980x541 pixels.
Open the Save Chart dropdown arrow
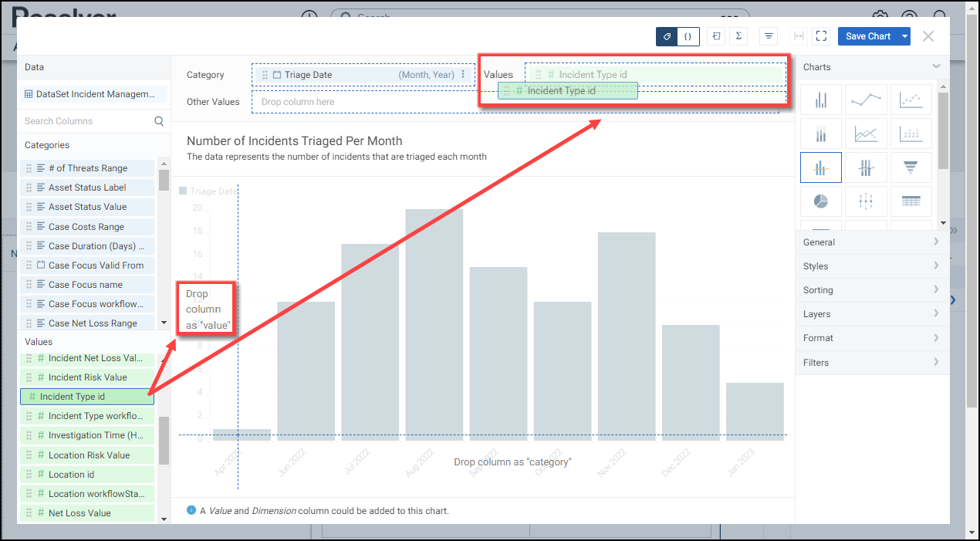pos(904,36)
